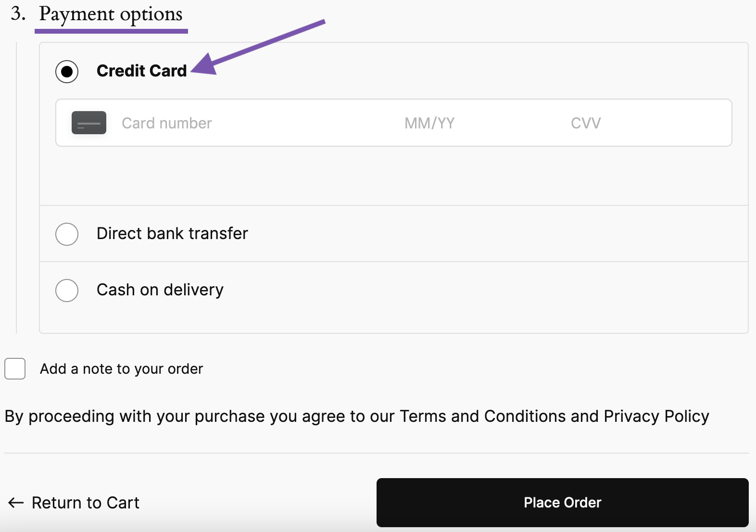Click into the Card number field

[167, 123]
